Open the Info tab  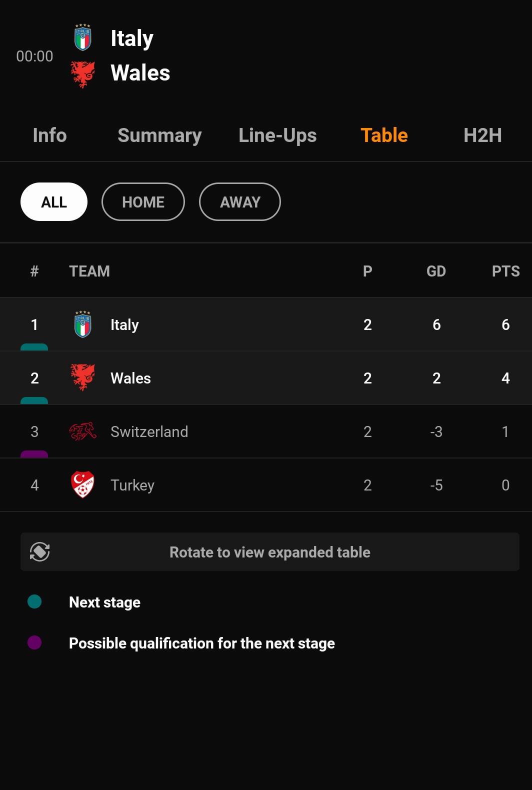point(49,135)
